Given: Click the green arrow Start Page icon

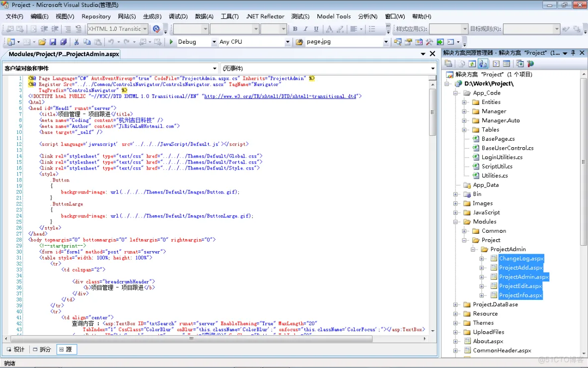Looking at the screenshot, I should tap(440, 42).
